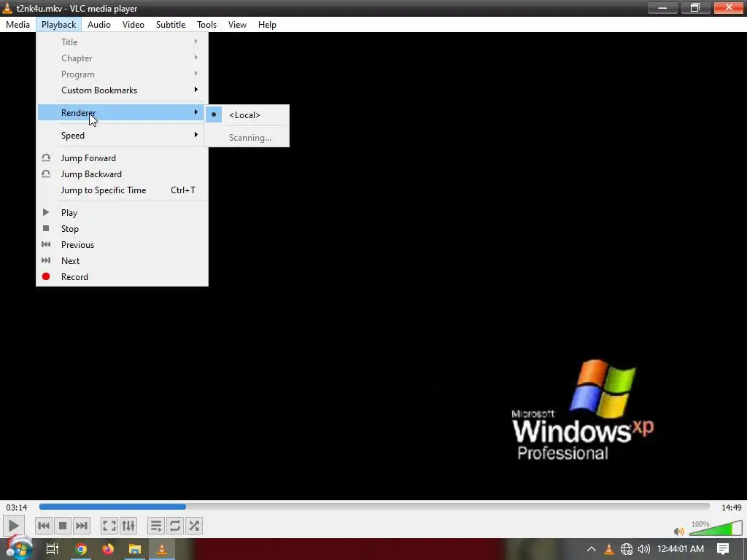Open the notification center icon
This screenshot has height=560, width=747.
tap(723, 549)
